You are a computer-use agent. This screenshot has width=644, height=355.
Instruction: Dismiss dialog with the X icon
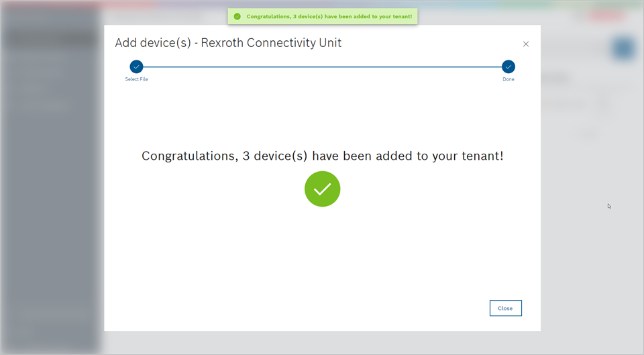point(526,44)
